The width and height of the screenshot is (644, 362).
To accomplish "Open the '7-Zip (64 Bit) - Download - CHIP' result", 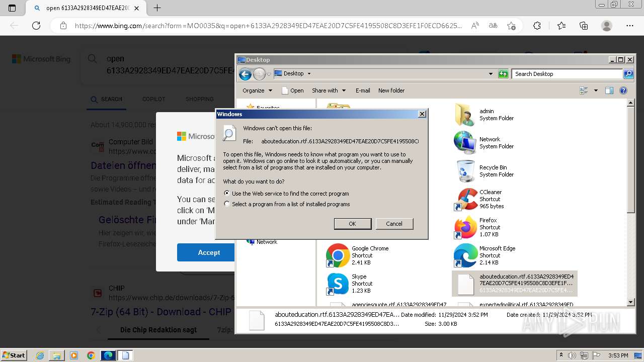I will (x=161, y=312).
